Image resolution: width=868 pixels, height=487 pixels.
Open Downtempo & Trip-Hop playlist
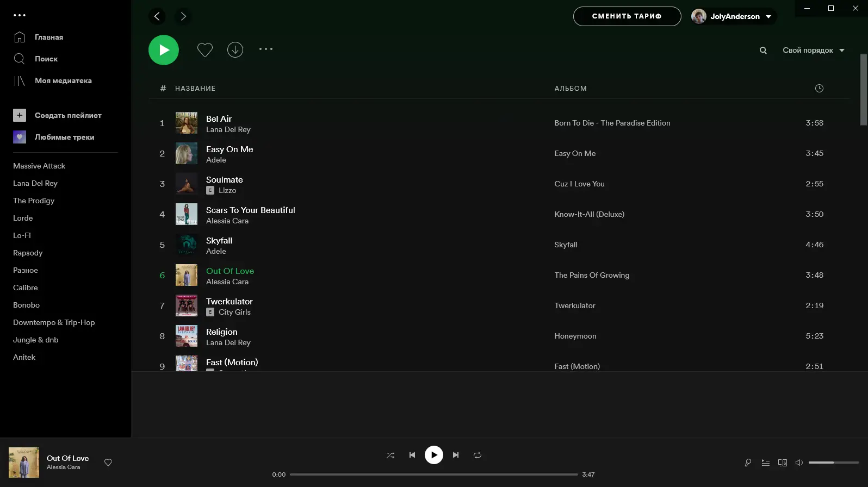coord(54,322)
